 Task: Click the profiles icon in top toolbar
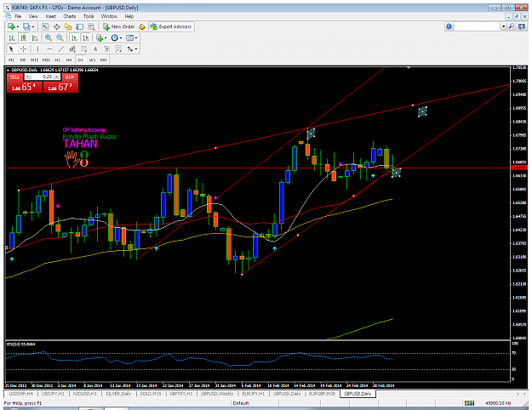pos(26,26)
